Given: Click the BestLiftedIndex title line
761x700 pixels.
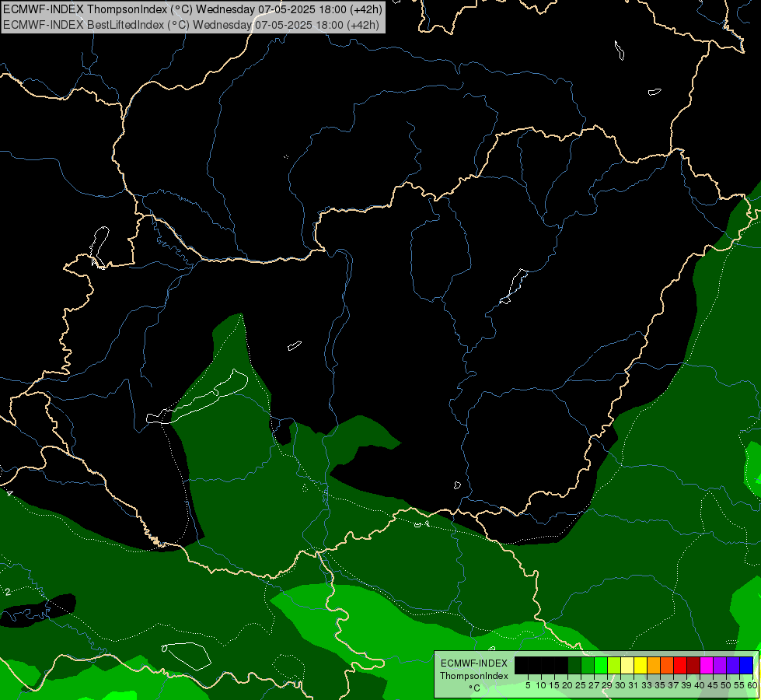Looking at the screenshot, I should coord(191,24).
